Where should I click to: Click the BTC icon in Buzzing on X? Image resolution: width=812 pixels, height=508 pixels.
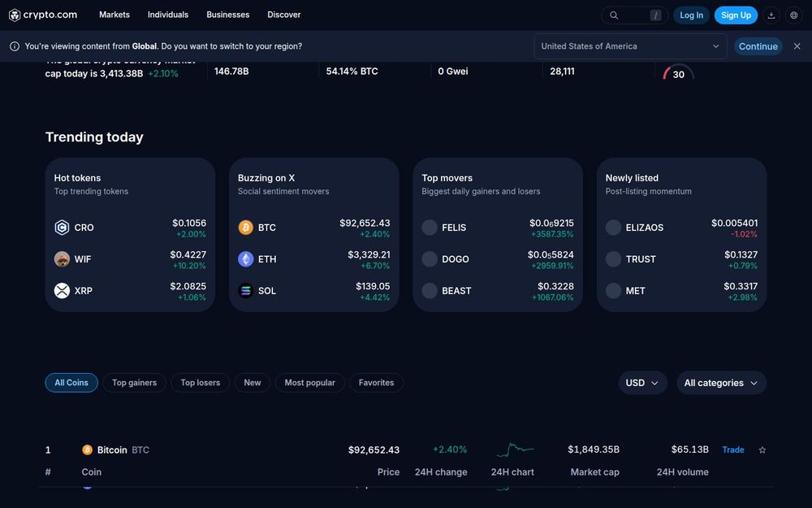[246, 228]
